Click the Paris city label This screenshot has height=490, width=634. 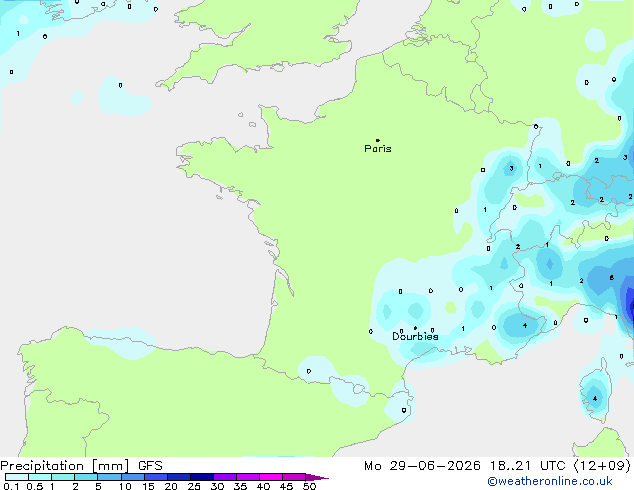378,148
